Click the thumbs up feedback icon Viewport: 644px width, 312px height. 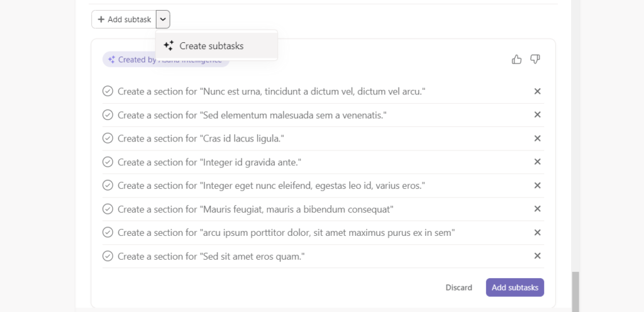pyautogui.click(x=517, y=59)
